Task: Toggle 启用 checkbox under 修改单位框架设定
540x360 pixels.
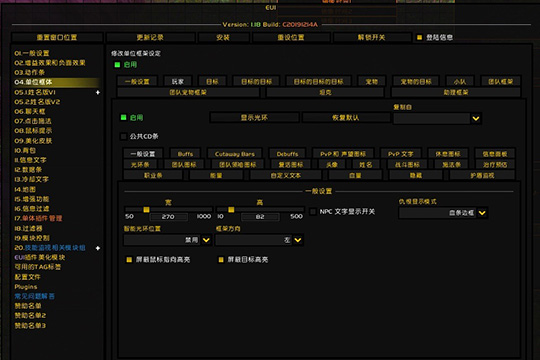Action: (x=117, y=64)
